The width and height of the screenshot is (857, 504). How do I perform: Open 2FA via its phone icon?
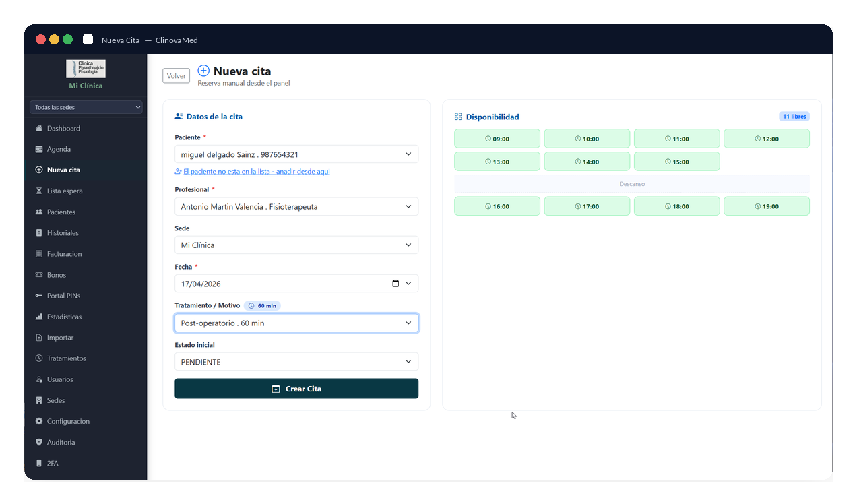(x=38, y=463)
